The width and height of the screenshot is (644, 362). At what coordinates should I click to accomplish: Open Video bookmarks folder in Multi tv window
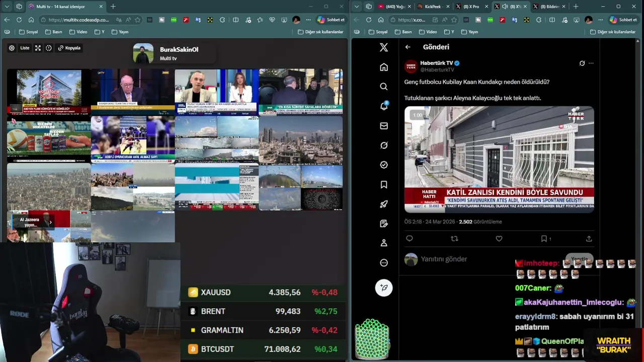78,32
